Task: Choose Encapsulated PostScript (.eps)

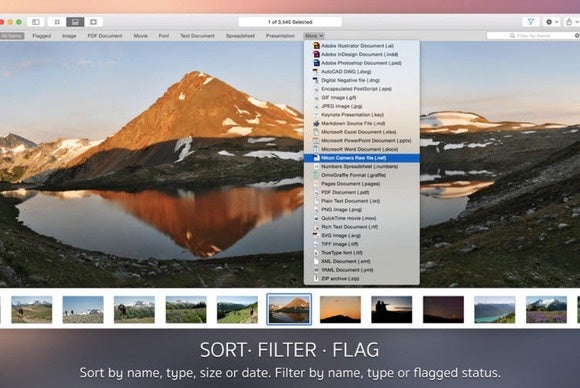Action: point(362,89)
